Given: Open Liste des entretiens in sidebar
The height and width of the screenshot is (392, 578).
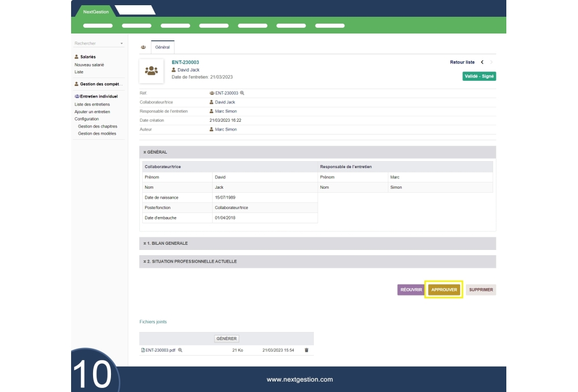Looking at the screenshot, I should [x=92, y=104].
